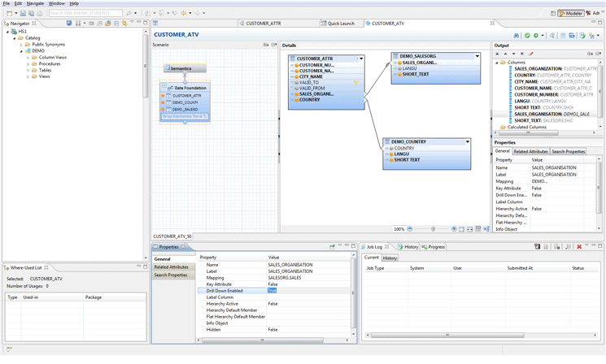This screenshot has width=606, height=364.
Task: Expand the Tables folder in Navigator
Action: coord(28,71)
